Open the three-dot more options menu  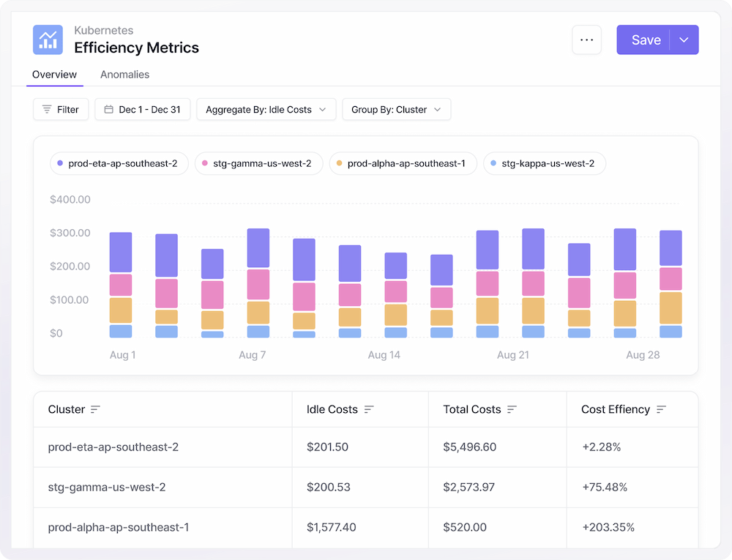[x=586, y=40]
